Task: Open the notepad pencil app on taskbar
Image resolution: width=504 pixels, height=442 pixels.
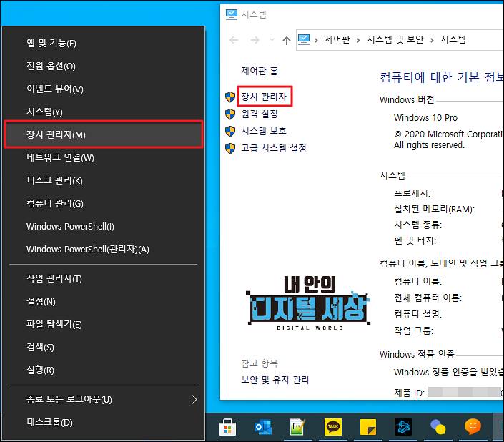Action: coord(297,427)
